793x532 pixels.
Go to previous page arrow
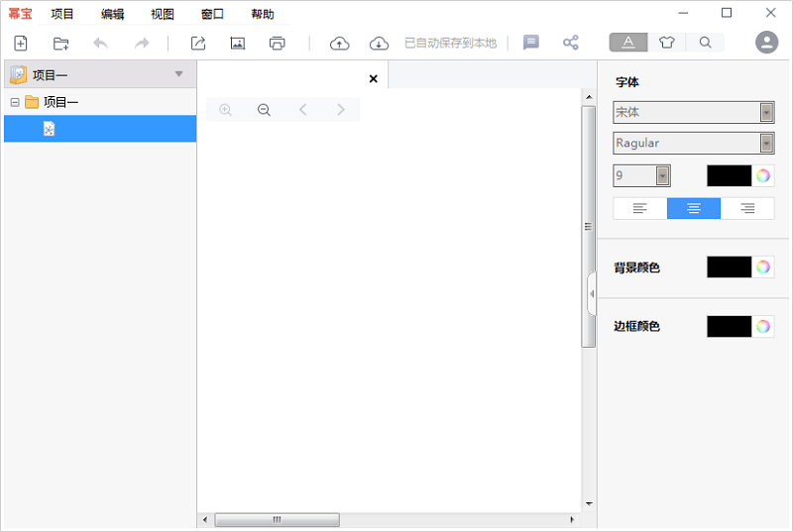click(x=302, y=110)
